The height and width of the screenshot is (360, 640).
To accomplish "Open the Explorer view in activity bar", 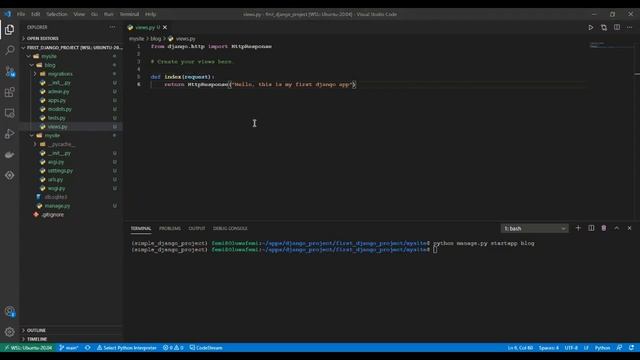I will [9, 30].
